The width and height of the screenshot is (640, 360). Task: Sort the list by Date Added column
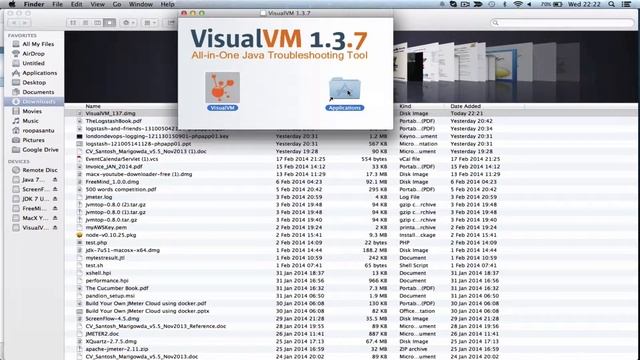point(466,106)
